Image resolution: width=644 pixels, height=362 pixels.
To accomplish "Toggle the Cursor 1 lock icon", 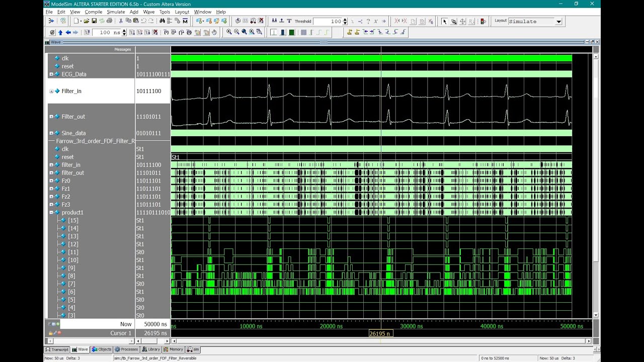I will pos(50,333).
